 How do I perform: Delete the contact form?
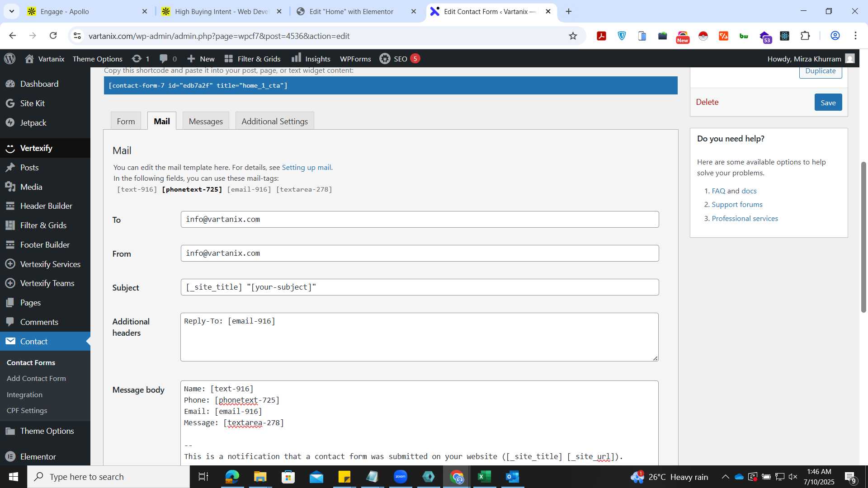click(x=707, y=102)
